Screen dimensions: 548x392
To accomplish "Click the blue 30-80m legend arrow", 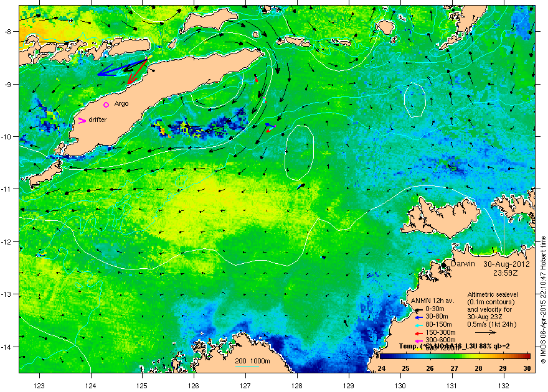I will coord(419,317).
